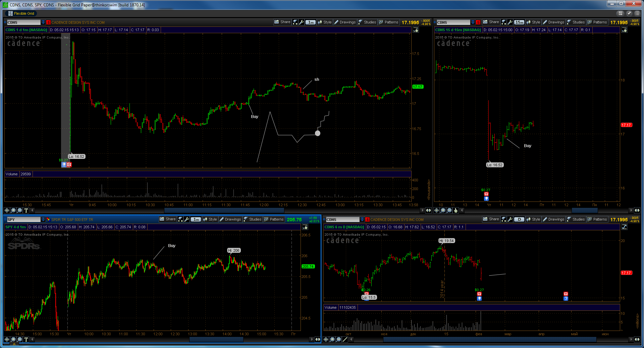The height and width of the screenshot is (348, 644).
Task: Click time-axis scrollbar under CDNS daily chart
Action: (x=490, y=339)
